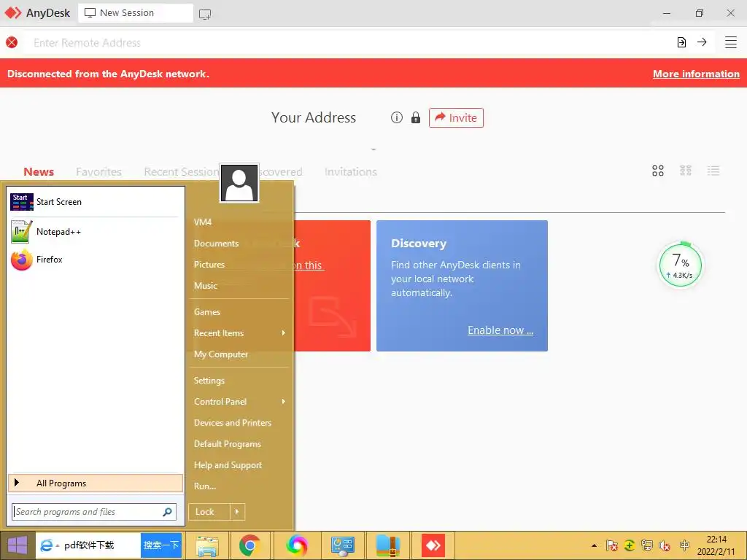Select the Invitations tab
Image resolution: width=747 pixels, height=560 pixels.
351,172
